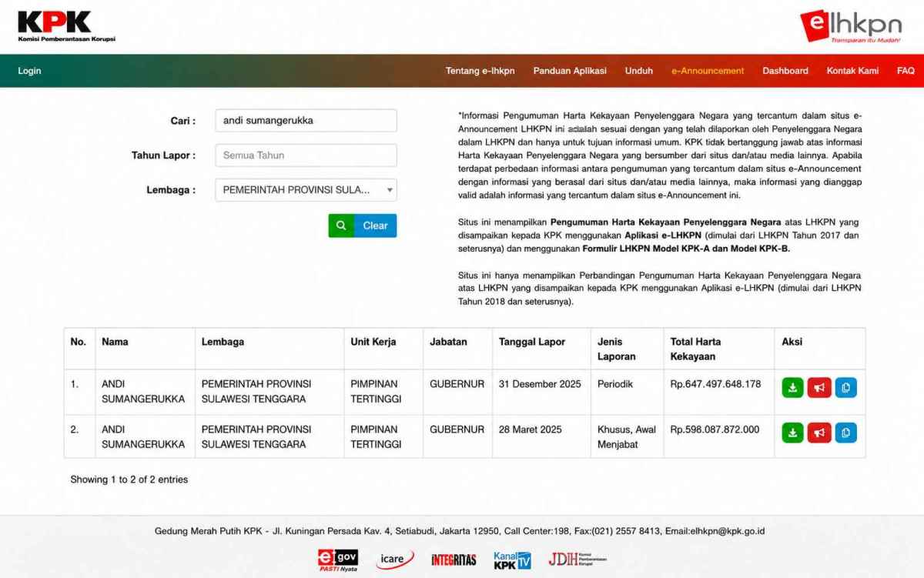This screenshot has height=578, width=924.
Task: Open the e-Announcement menu item
Action: (x=708, y=71)
